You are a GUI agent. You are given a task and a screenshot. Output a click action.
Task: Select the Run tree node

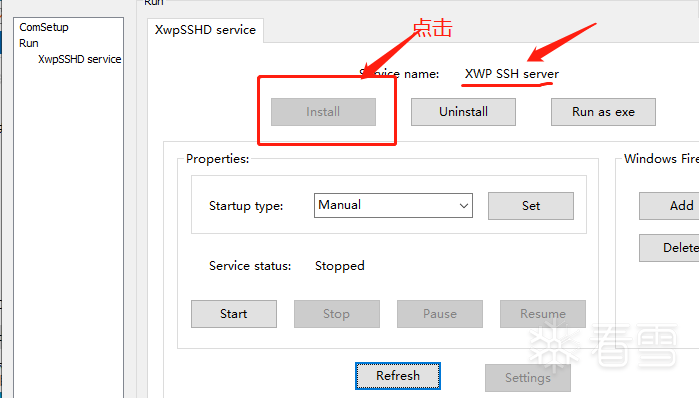point(29,43)
